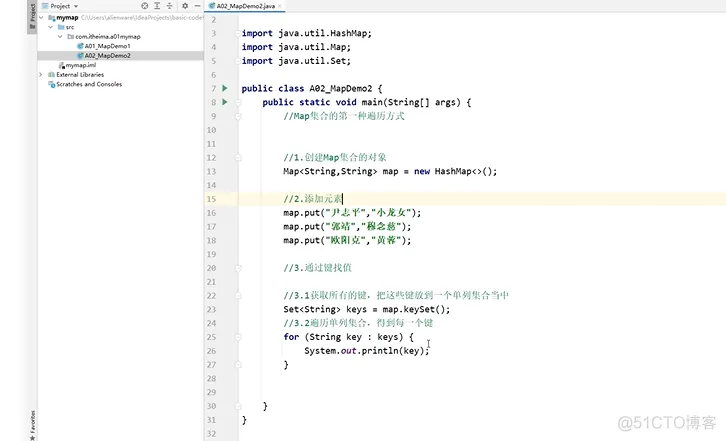Click 'main(String[] args)' in the code

[411, 102]
